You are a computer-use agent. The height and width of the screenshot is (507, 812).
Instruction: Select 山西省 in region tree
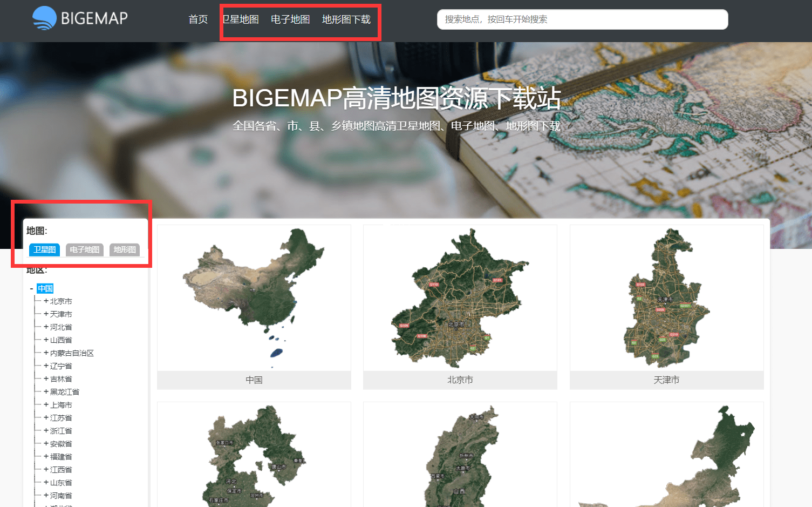pyautogui.click(x=61, y=340)
